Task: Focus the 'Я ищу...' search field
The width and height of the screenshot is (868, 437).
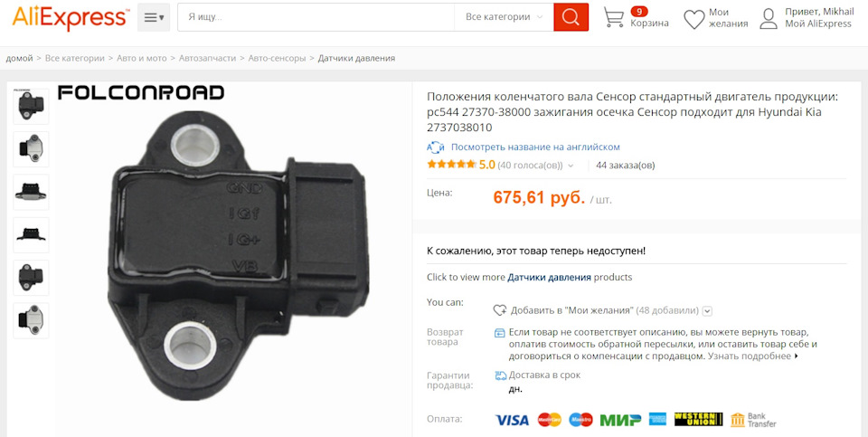Action: 316,17
